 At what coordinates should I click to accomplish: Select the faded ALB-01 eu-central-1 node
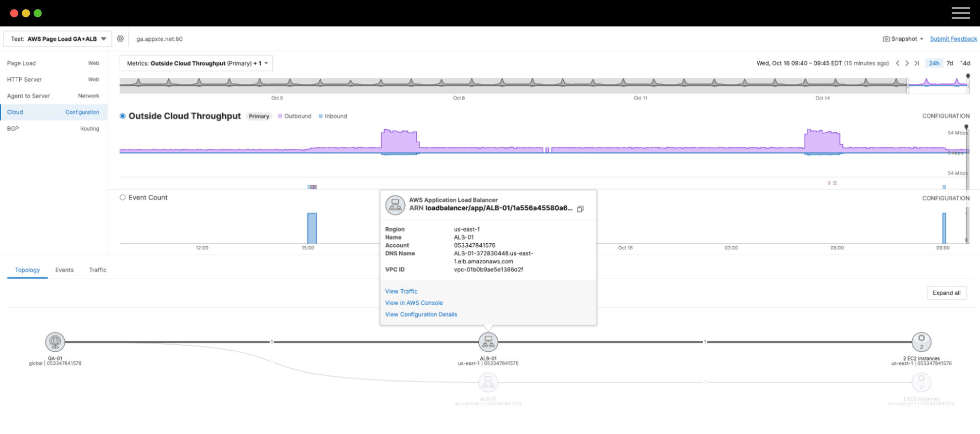coord(488,383)
